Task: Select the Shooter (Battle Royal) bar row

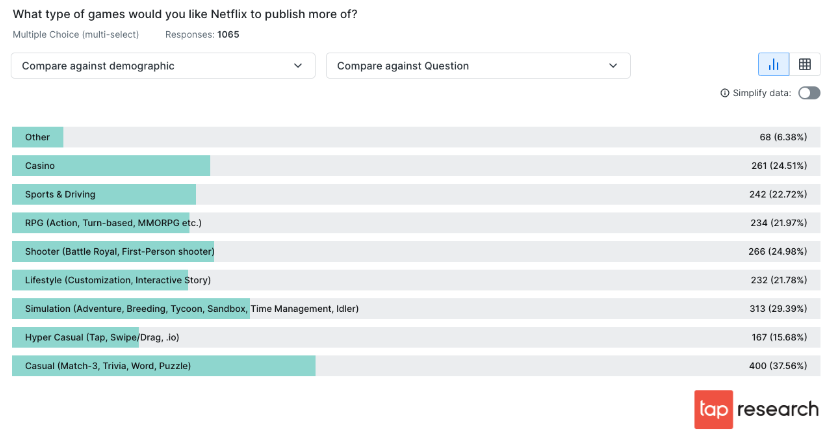Action: point(416,251)
